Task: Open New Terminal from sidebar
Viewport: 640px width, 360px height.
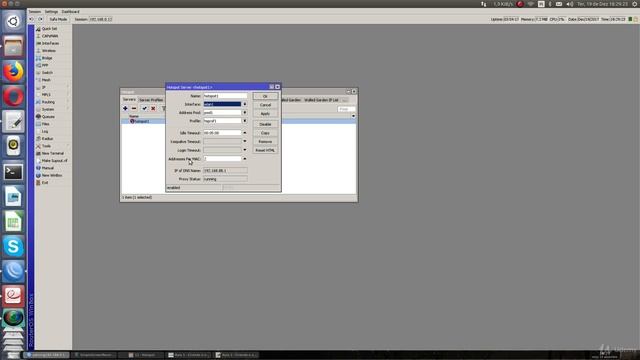Action: 52,153
